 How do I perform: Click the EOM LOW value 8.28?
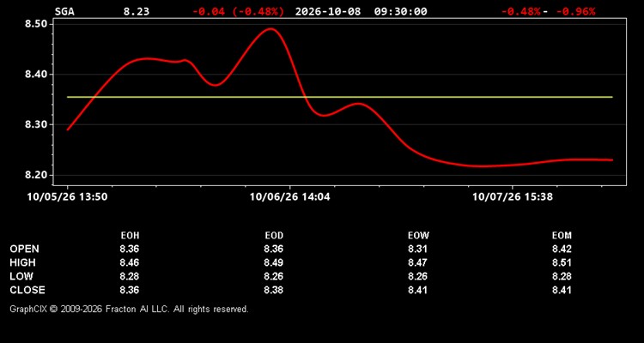point(562,276)
